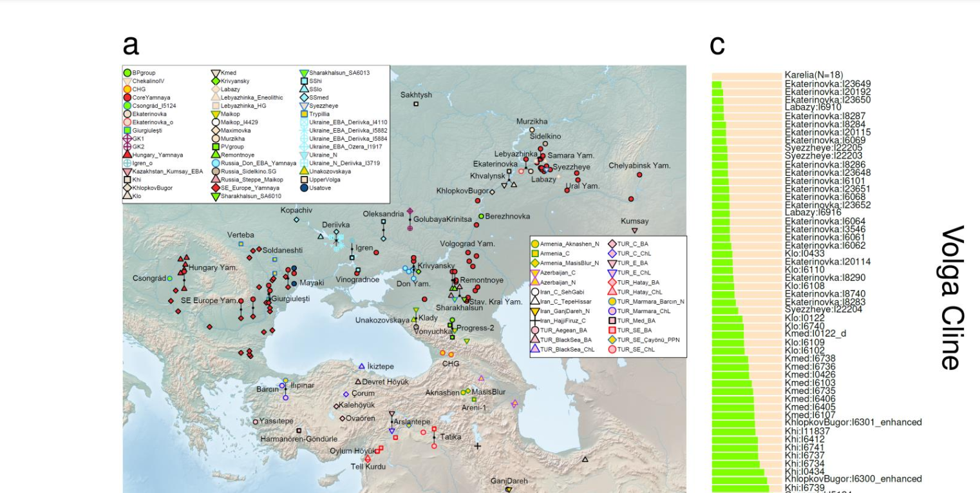Click the Klo:I0433 bar label
The image size is (980, 493).
(x=805, y=253)
